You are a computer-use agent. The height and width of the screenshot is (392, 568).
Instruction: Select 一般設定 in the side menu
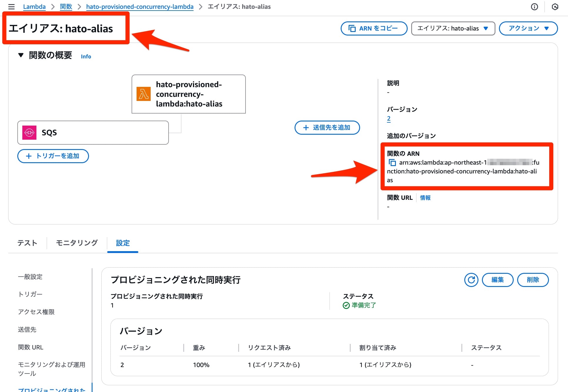(x=30, y=277)
